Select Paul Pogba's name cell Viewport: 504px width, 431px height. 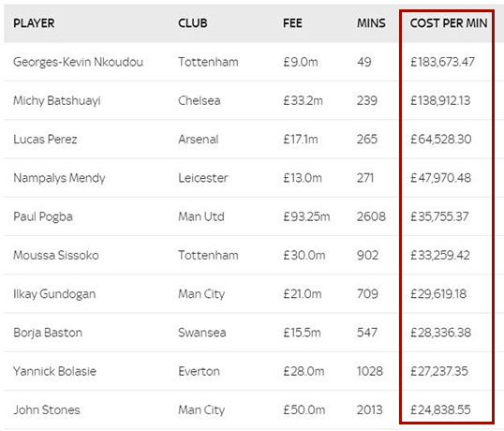(43, 216)
